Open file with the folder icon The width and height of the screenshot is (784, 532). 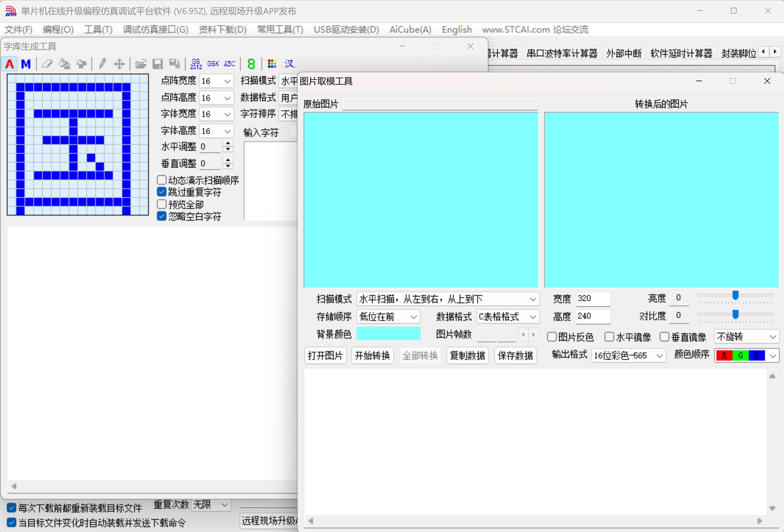(x=141, y=64)
